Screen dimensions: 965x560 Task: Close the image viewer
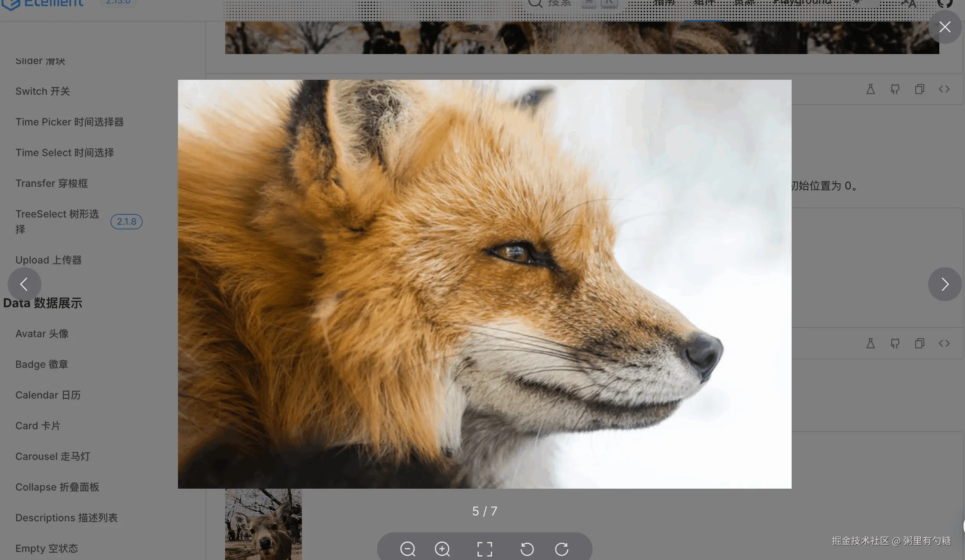(945, 27)
